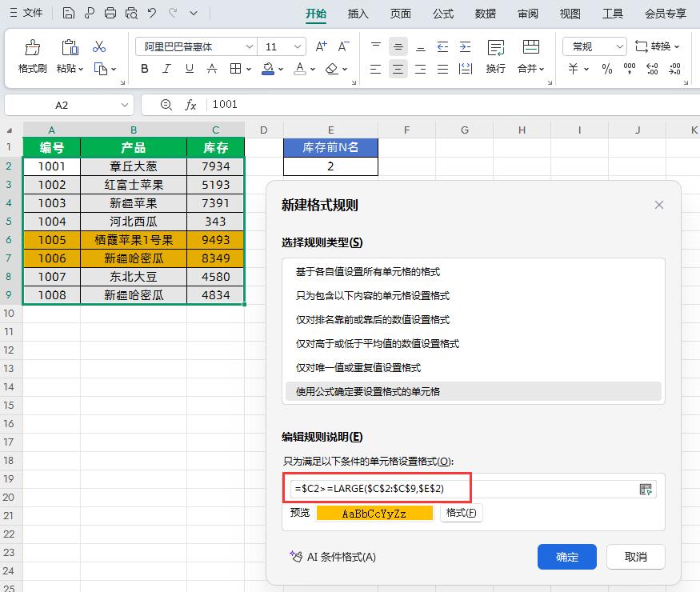Click the range selector icon in formula box
This screenshot has width=700, height=592.
[646, 489]
